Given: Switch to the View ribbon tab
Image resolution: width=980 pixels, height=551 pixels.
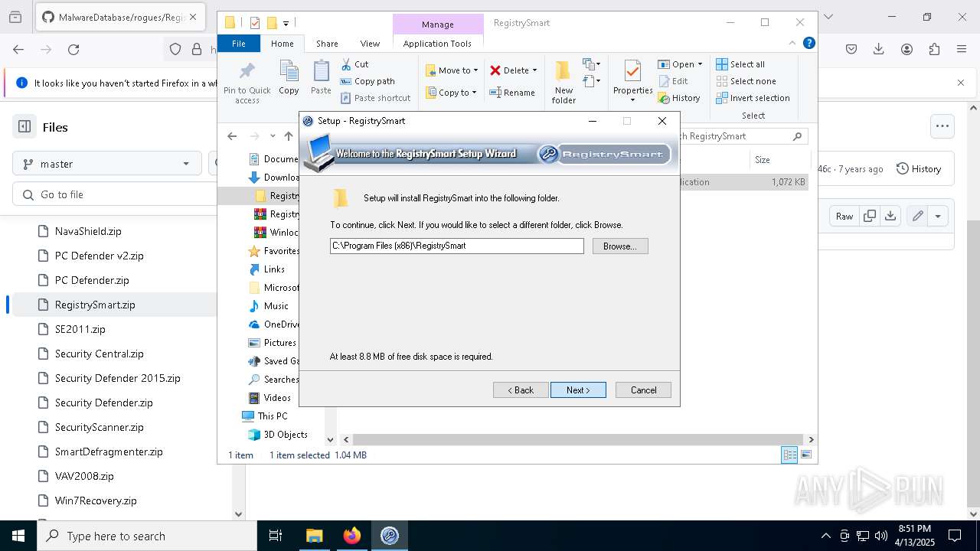Looking at the screenshot, I should point(370,44).
